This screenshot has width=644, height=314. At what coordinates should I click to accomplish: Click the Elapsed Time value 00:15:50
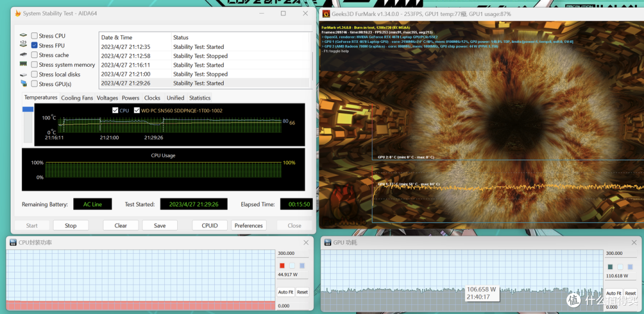coord(296,204)
